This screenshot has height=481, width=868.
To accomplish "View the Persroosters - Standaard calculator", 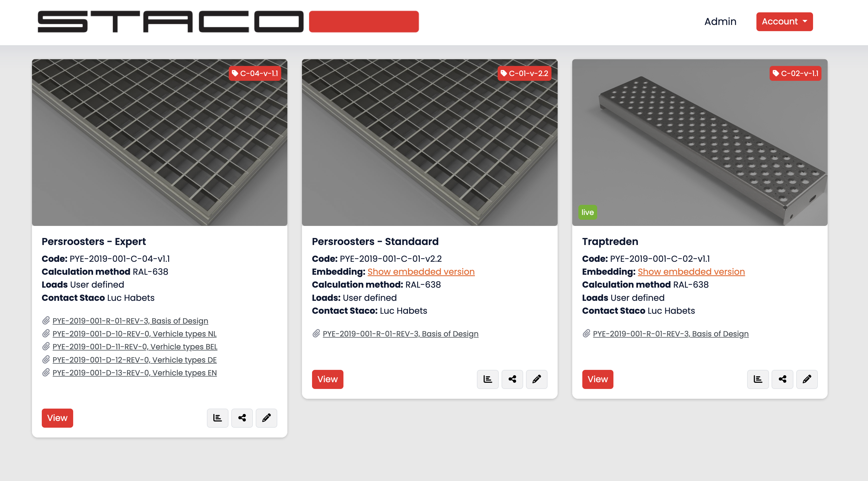I will (x=327, y=379).
